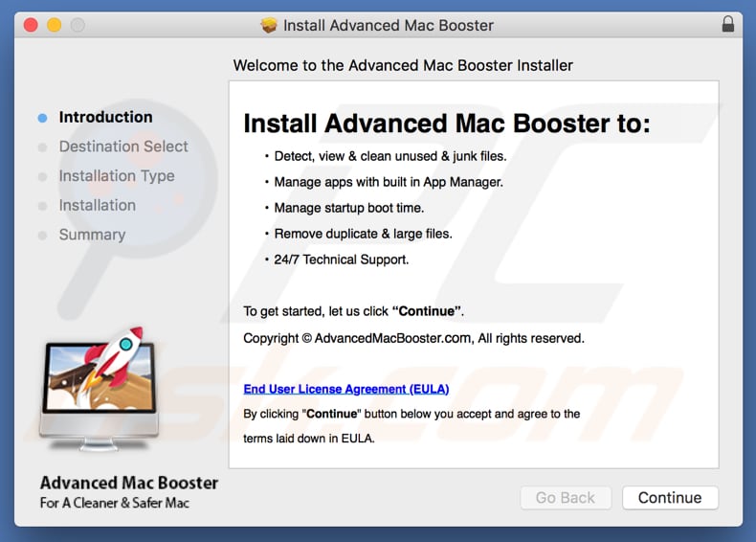Image resolution: width=756 pixels, height=542 pixels.
Task: Click '24/7 Technical Support.' bullet
Action: pos(342,260)
